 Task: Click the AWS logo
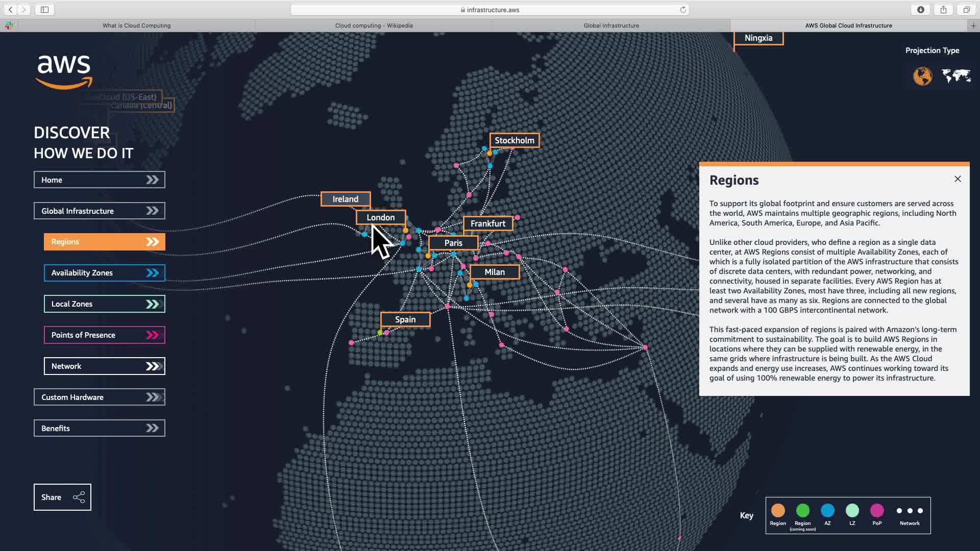(64, 71)
